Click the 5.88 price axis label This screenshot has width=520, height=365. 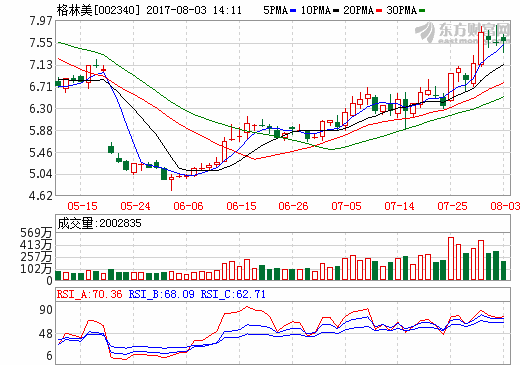[41, 131]
